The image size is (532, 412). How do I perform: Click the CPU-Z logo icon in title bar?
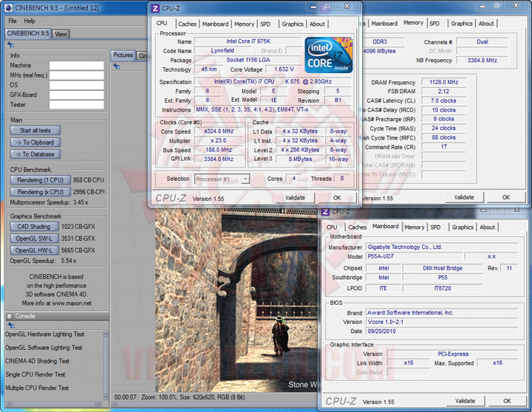(155, 8)
